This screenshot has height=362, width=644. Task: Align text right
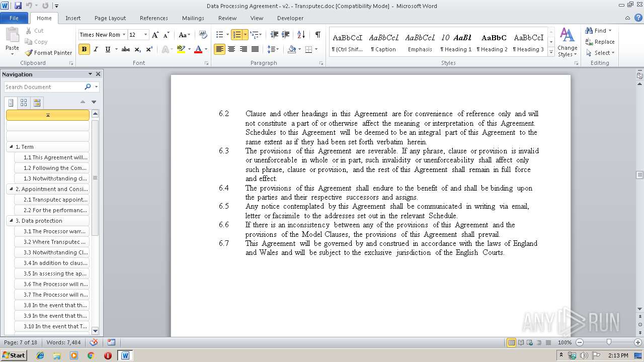[244, 49]
